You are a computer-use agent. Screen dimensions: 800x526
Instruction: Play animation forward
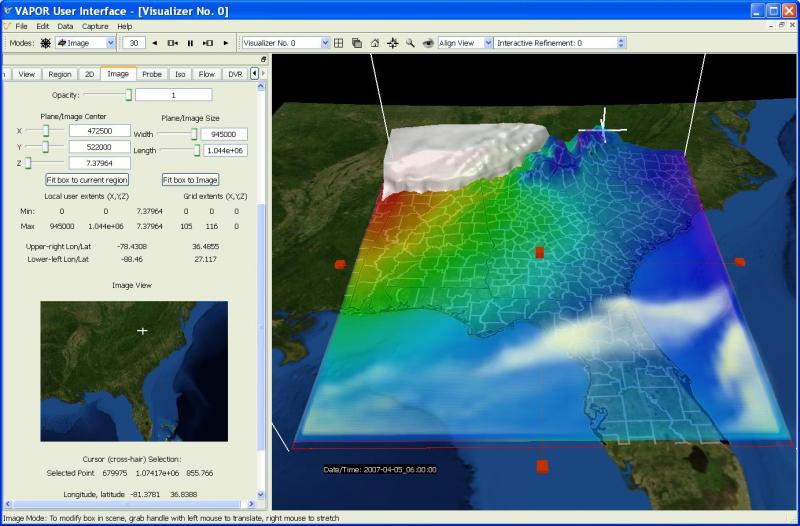pyautogui.click(x=226, y=43)
